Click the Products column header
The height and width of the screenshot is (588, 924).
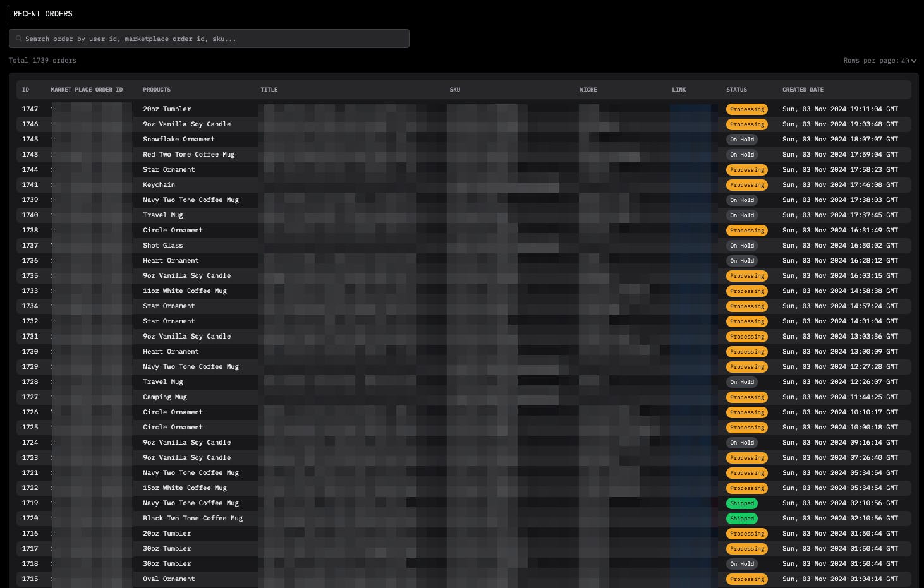[x=157, y=90]
